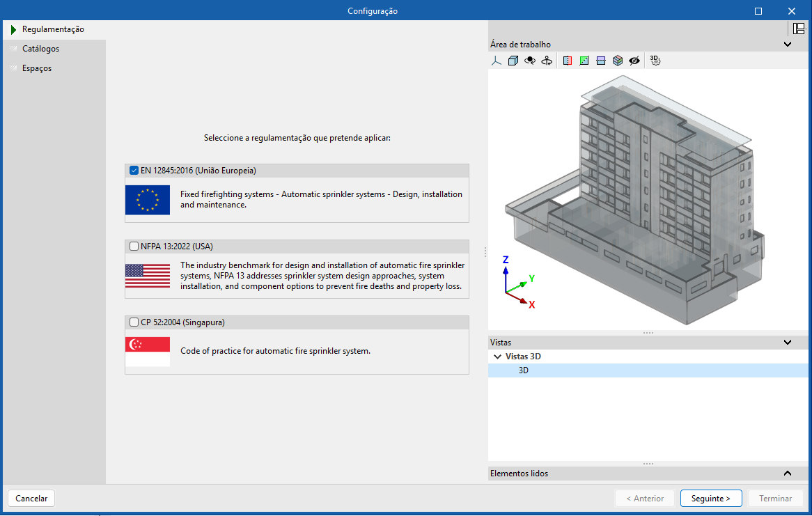Collapse the Vistas panel chevron
Image resolution: width=812 pixels, height=516 pixels.
[x=788, y=343]
